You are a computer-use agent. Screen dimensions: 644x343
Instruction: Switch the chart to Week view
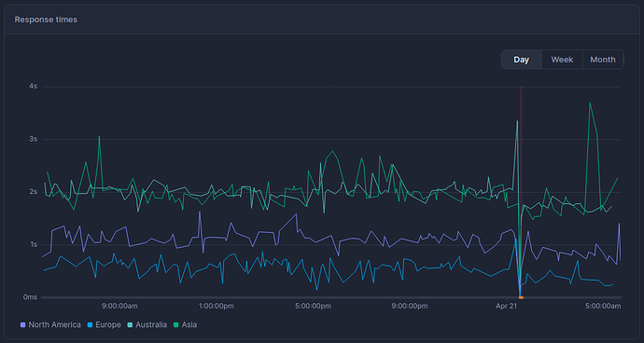coord(562,60)
